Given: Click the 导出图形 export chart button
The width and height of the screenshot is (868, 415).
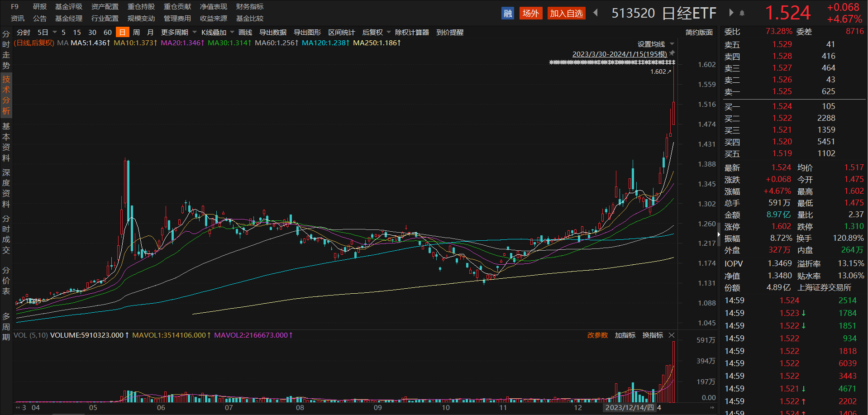Looking at the screenshot, I should click(307, 33).
